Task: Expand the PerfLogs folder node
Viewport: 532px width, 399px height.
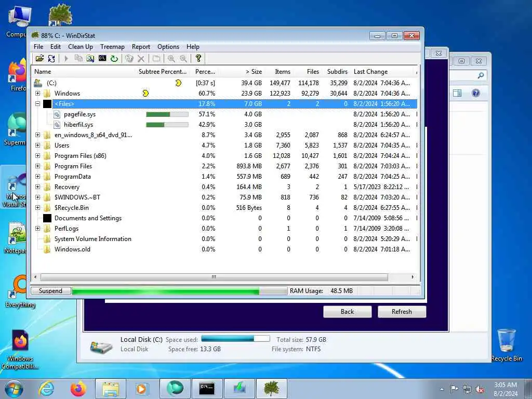Action: coord(37,229)
